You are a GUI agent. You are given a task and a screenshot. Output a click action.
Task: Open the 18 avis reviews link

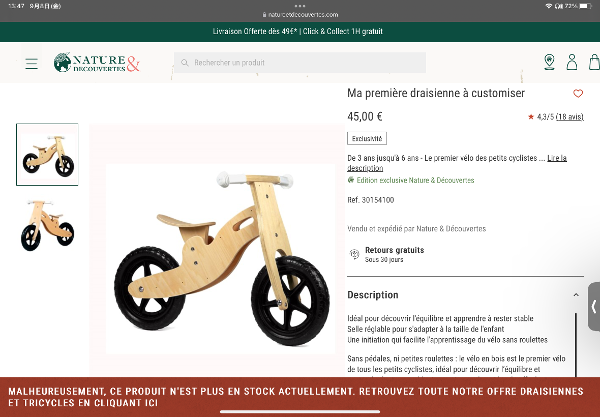[569, 117]
